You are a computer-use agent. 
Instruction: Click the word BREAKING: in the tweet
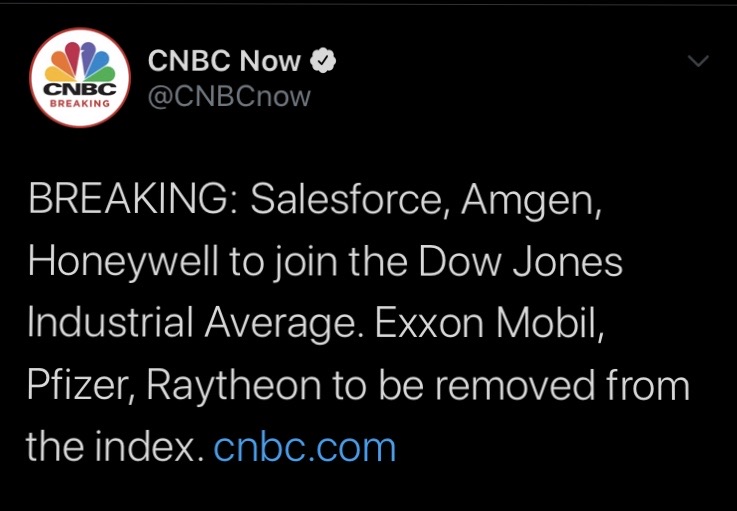tap(133, 201)
